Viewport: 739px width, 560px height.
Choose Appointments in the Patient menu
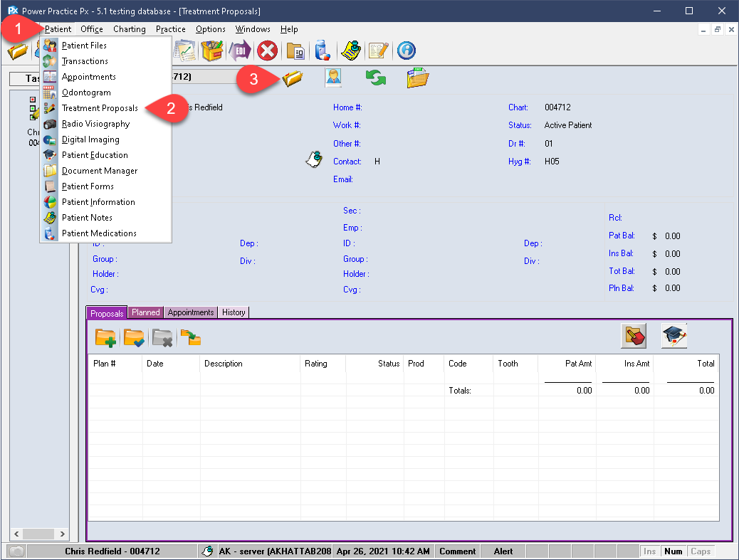[x=105, y=77]
